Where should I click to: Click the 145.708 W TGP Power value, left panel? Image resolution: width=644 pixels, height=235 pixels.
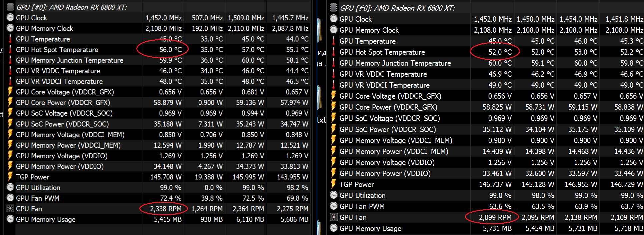coord(166,177)
